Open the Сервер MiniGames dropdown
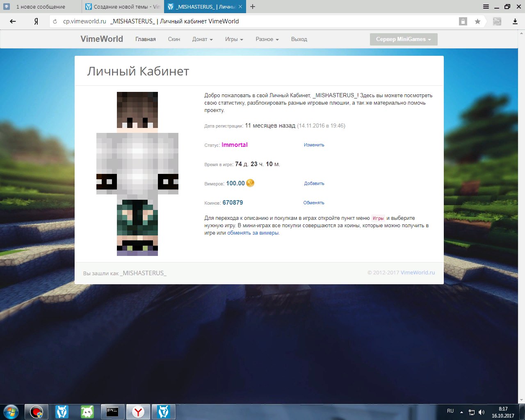The width and height of the screenshot is (525, 420). point(404,39)
